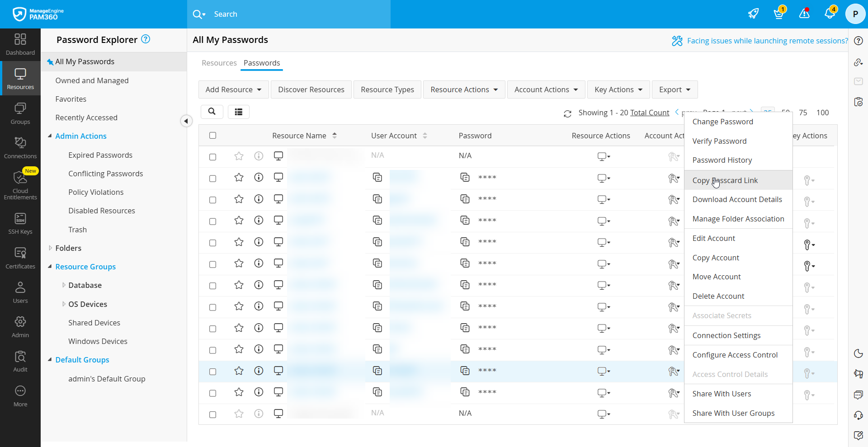Viewport: 868px width, 447px height.
Task: Open the SSH Keys section
Action: pos(20,222)
